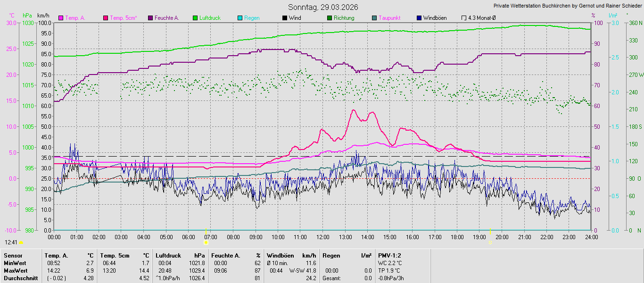Click the dark green Richtung legend square
644x283 pixels.
pyautogui.click(x=330, y=18)
